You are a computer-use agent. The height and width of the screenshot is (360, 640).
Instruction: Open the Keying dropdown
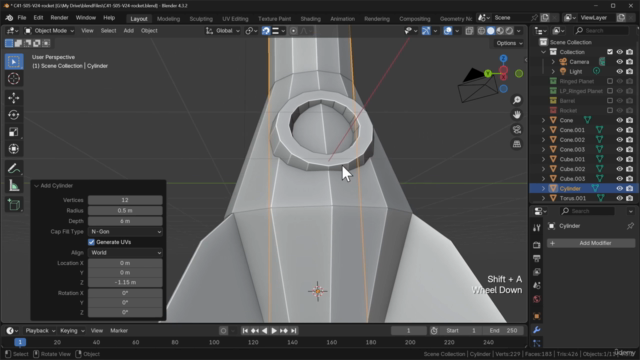coord(72,331)
